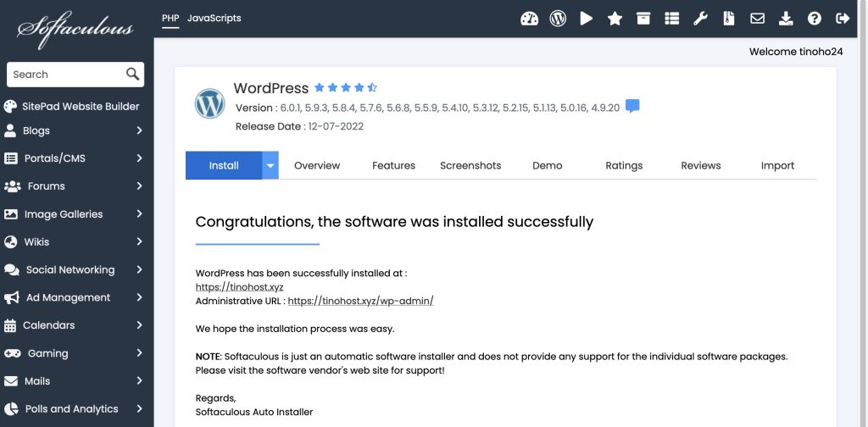868x427 pixels.
Task: Click the blue changelog speech bubble icon
Action: (632, 106)
